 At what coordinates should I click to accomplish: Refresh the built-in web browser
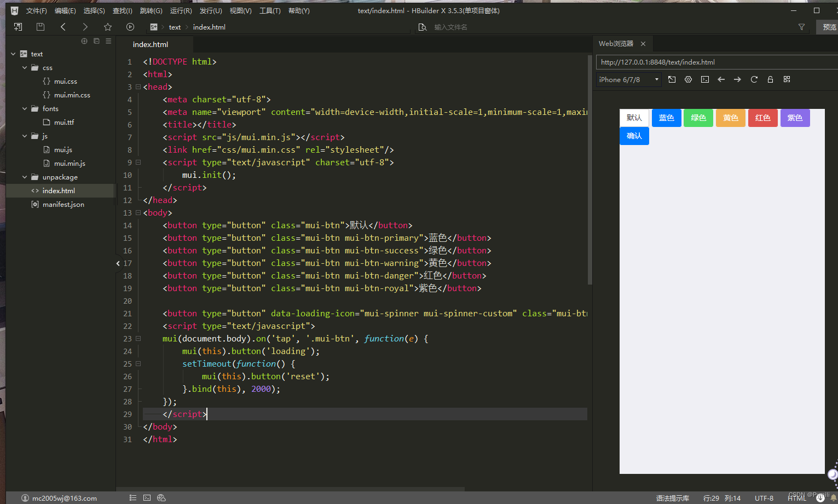coord(754,79)
